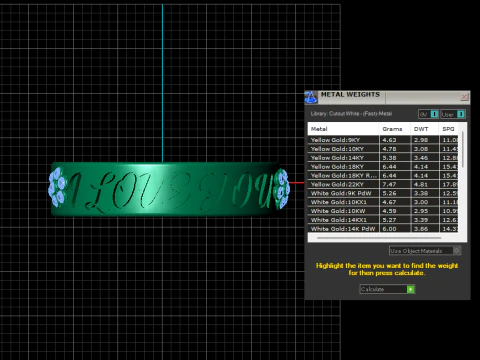Viewport: 480px width, 360px height.
Task: Click the SPG column header
Action: tap(449, 129)
